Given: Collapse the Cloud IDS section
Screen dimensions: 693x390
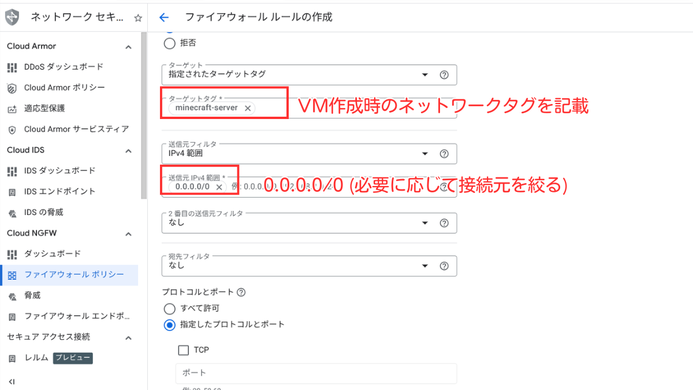Looking at the screenshot, I should [x=128, y=151].
